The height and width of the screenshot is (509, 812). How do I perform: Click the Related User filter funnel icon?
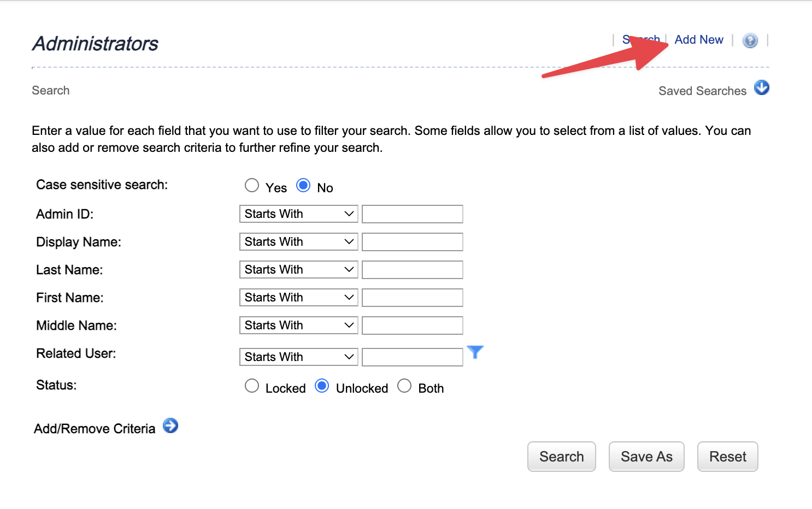click(475, 352)
